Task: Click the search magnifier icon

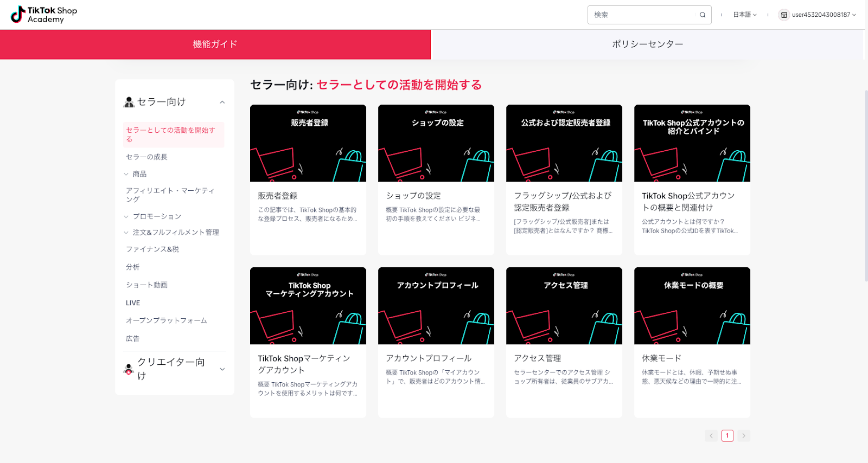Action: pos(703,15)
